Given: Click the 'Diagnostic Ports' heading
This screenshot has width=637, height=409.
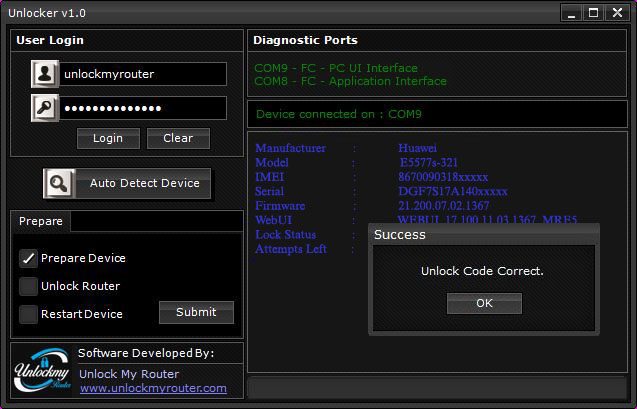Looking at the screenshot, I should (306, 40).
